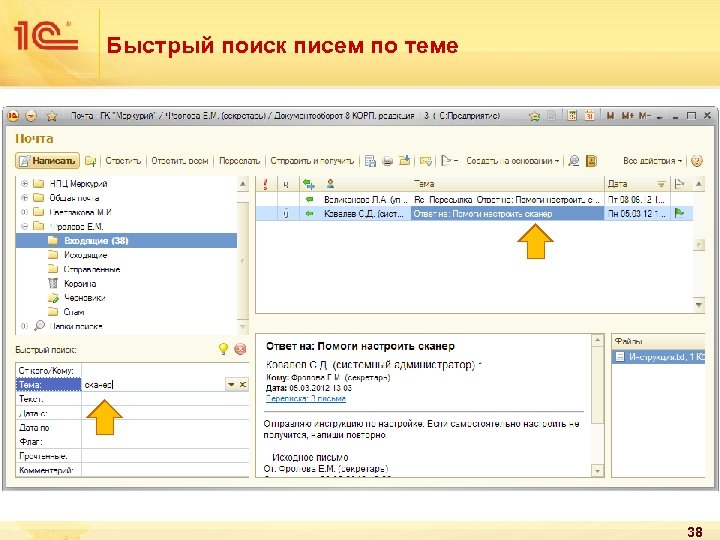Expand the Светлакова М.И. folder

coord(25,212)
